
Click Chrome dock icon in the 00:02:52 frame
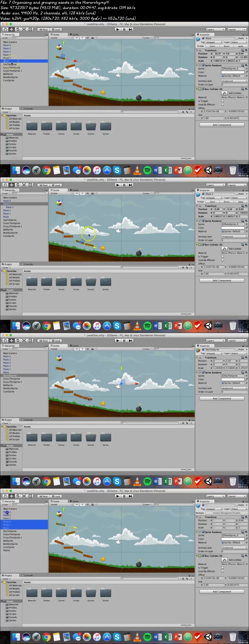[46, 481]
